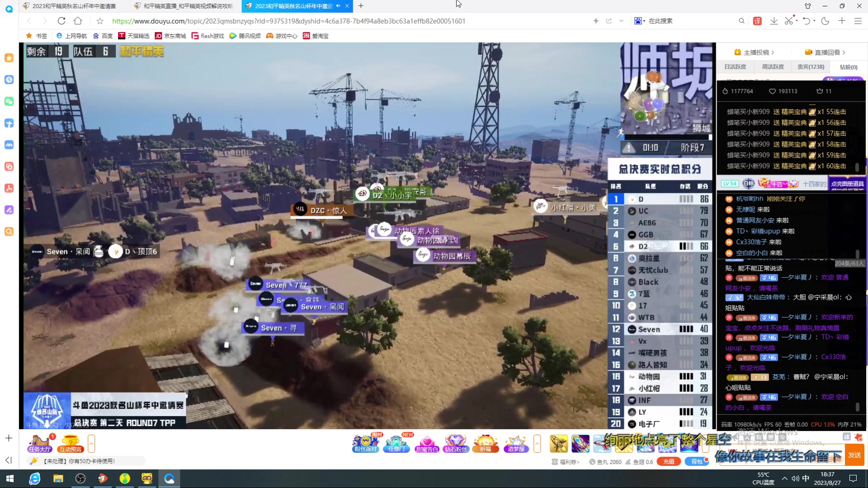
Task: Click the sidebar PDF tool icon
Action: 9,188
